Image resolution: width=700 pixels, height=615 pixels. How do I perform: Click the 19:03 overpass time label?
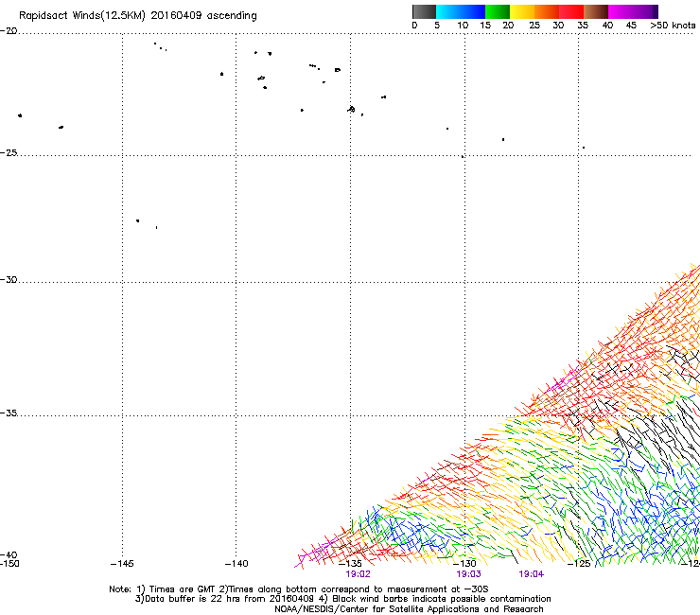469,574
